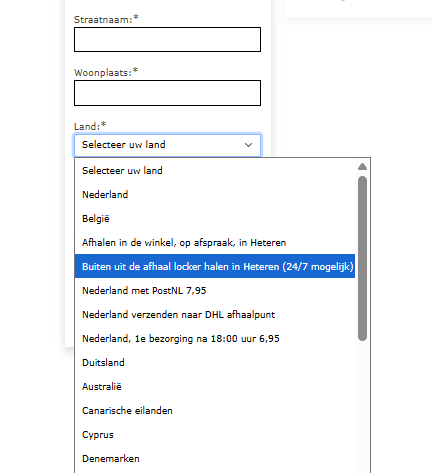432x473 pixels.
Task: Select 'Nederland, 1e bezorging na 18:00 uur'
Action: 215,338
